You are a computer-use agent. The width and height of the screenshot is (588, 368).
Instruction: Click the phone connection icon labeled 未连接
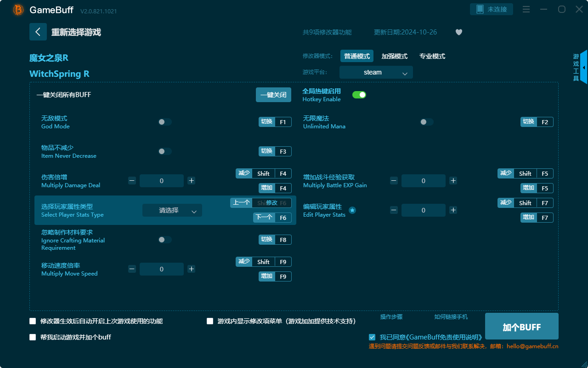tap(491, 9)
